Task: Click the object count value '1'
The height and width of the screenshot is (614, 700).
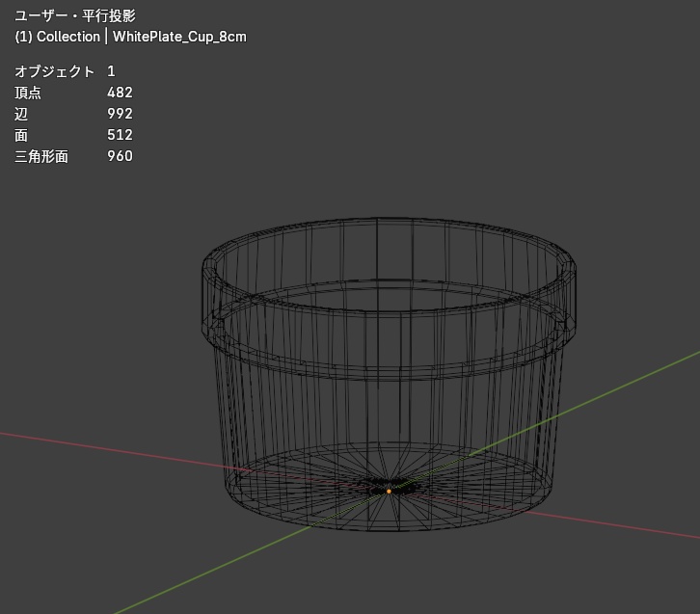Action: (x=111, y=71)
